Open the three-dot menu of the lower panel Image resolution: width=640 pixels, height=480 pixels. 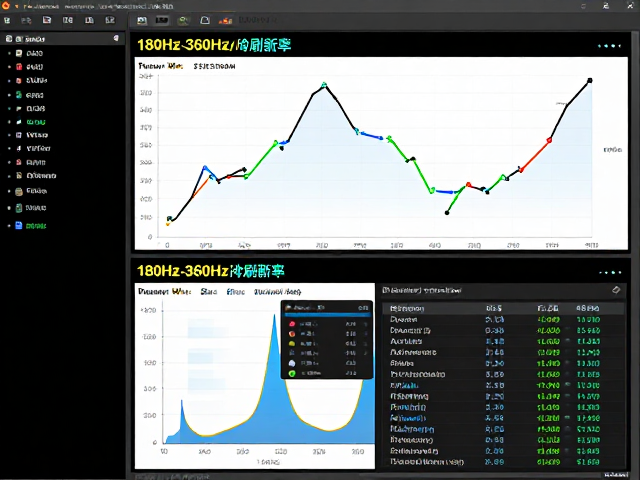(610, 272)
